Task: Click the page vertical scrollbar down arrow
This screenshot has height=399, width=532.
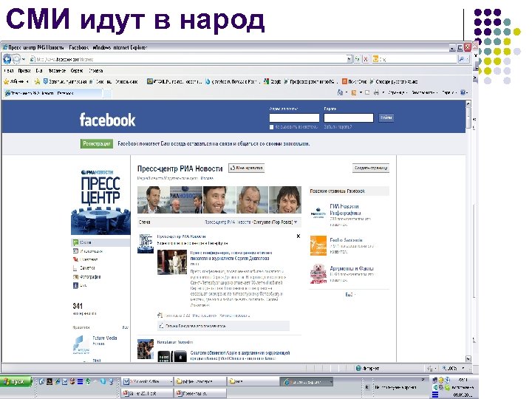Action: (468, 359)
